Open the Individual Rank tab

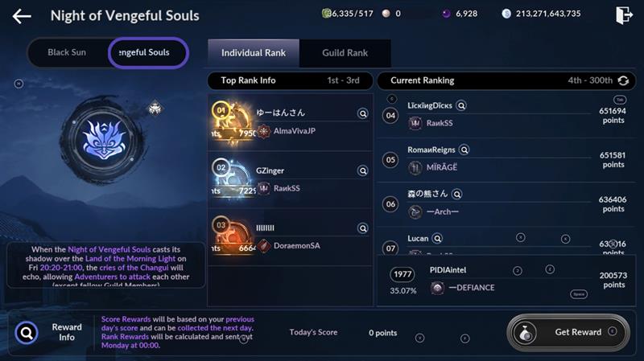(x=254, y=53)
